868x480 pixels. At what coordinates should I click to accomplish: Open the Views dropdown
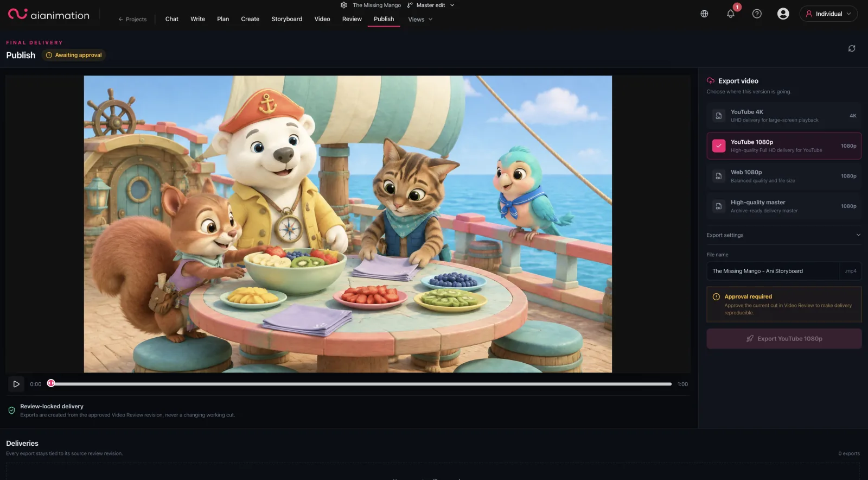[x=420, y=20]
